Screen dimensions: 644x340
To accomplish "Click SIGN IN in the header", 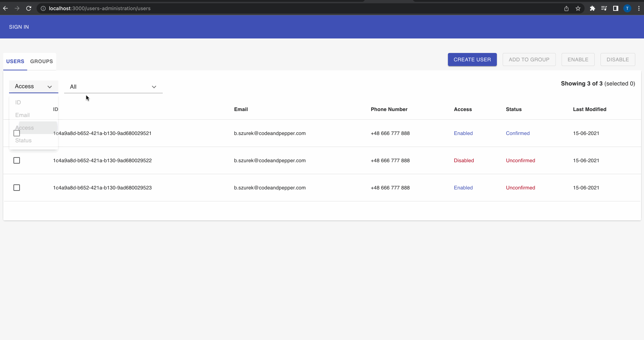I will click(19, 27).
